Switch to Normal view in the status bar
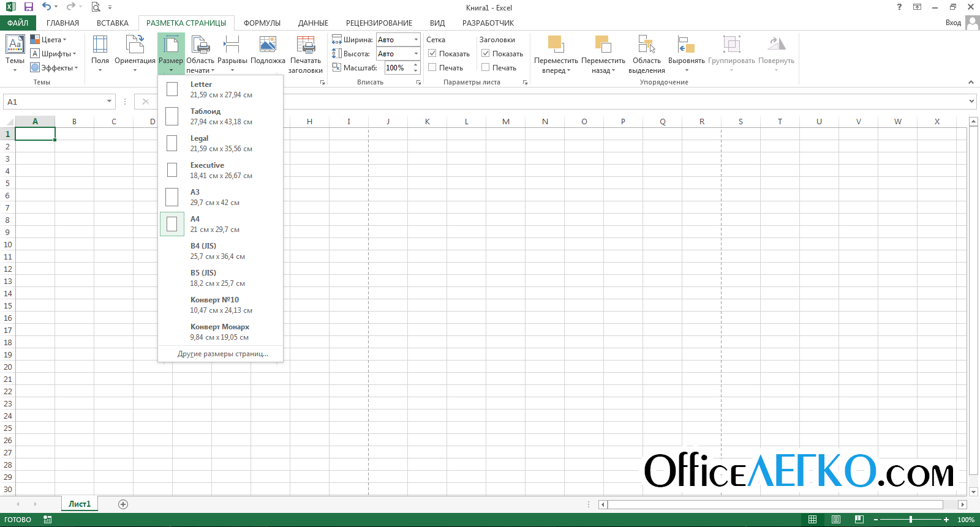 pyautogui.click(x=812, y=520)
